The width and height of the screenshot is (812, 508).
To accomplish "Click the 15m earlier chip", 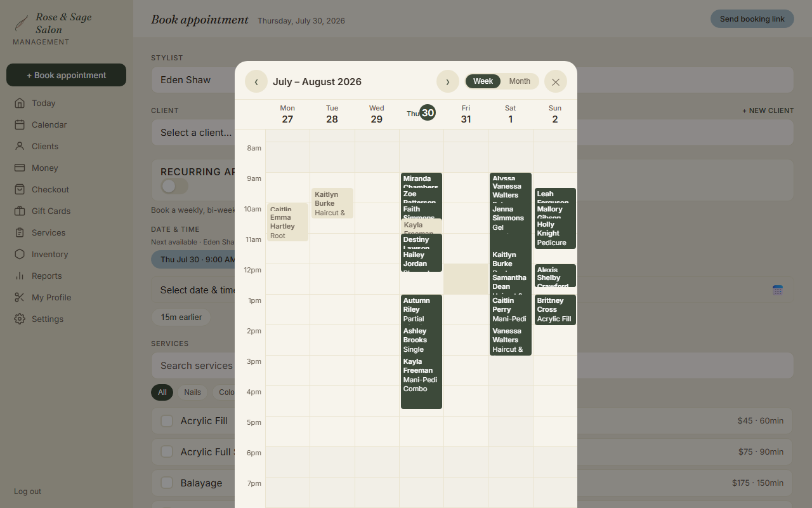I will coord(181,317).
